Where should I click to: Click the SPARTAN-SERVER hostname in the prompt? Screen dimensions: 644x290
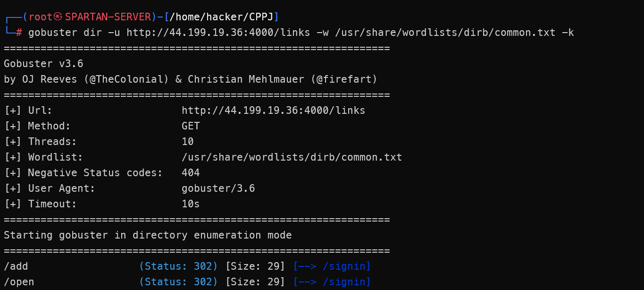tap(108, 17)
